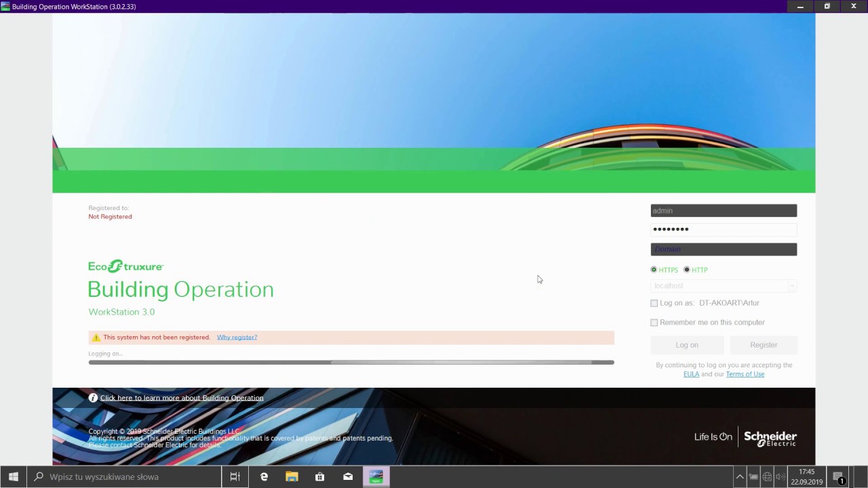Viewport: 868px width, 488px height.
Task: Click the WorkStation app icon in title bar
Action: 5,6
